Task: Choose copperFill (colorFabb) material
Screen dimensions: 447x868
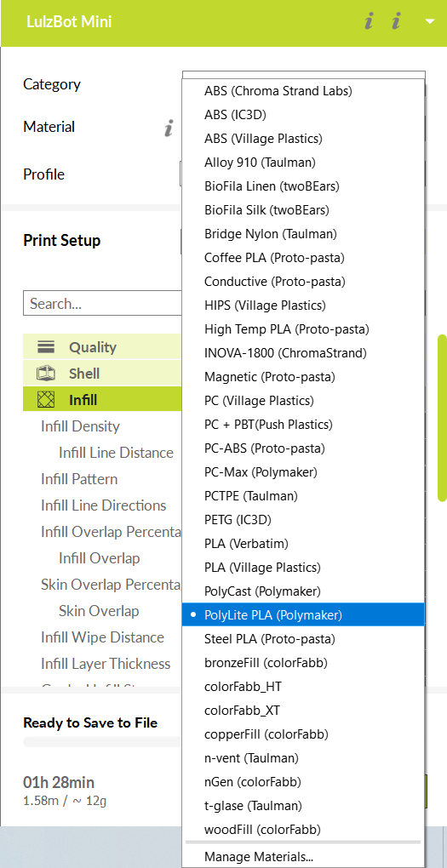Action: 304,734
